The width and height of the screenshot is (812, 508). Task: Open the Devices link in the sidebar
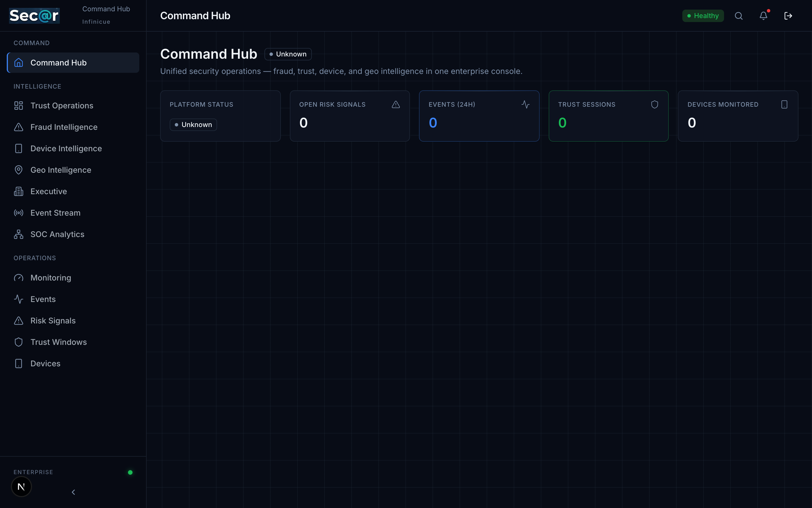(73, 364)
